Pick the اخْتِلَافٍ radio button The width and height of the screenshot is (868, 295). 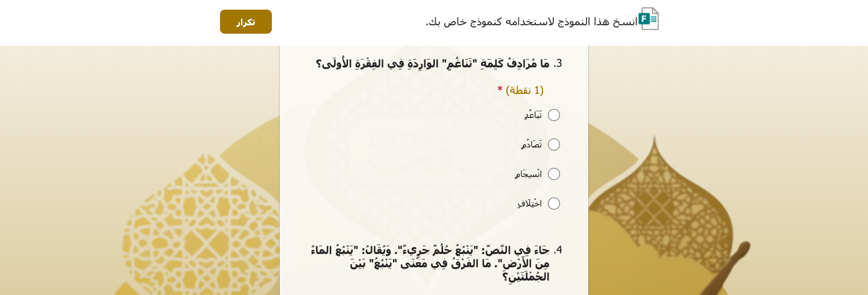click(x=554, y=203)
